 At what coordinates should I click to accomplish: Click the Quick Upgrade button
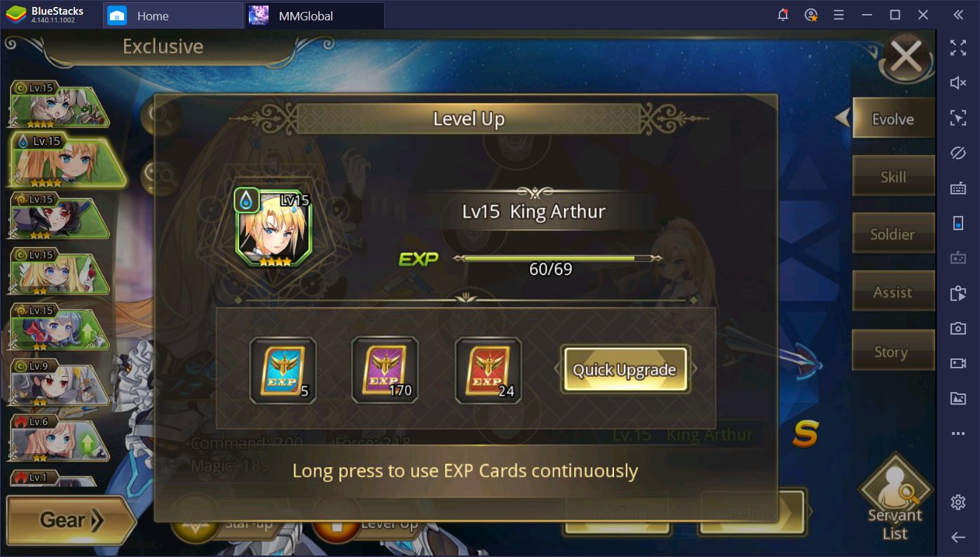625,370
